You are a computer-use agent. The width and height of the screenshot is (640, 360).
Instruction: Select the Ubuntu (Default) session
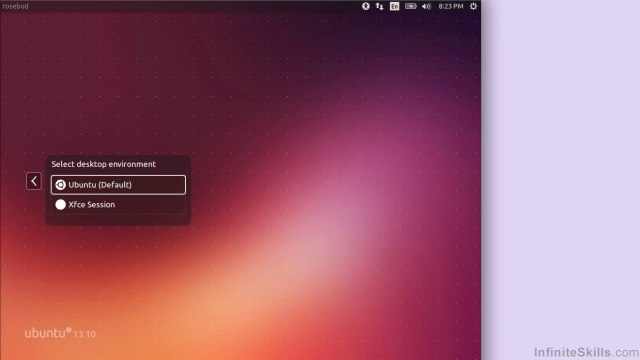coord(118,185)
